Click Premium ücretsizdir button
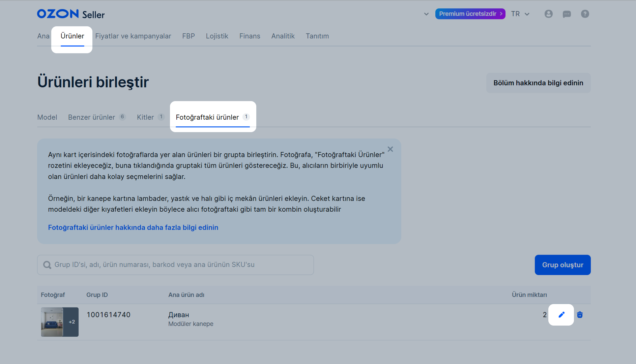The width and height of the screenshot is (636, 364). point(470,14)
